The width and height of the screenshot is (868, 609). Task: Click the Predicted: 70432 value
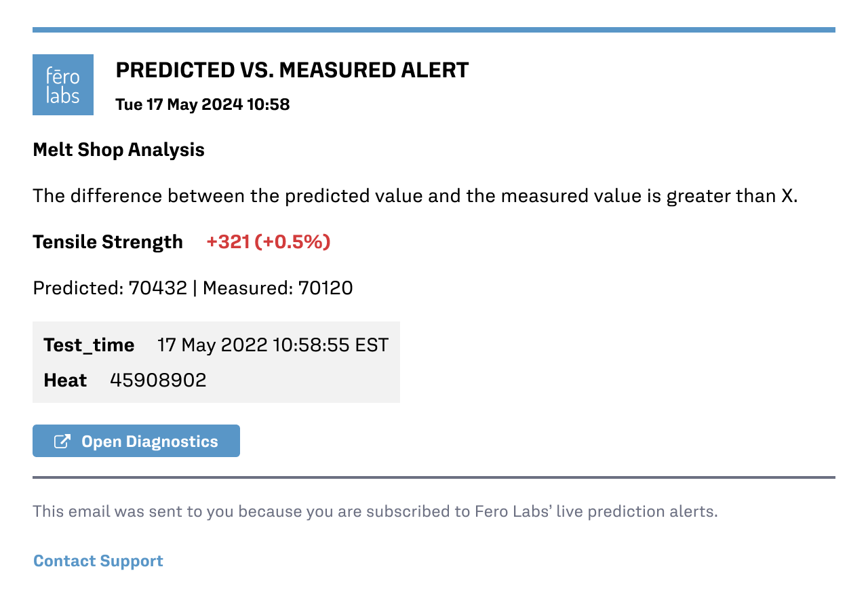[x=110, y=288]
